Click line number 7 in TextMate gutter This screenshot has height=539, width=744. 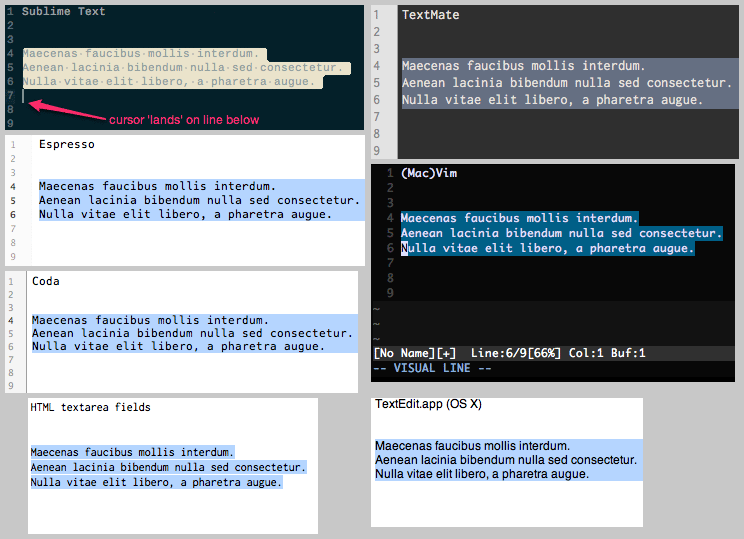[x=377, y=117]
